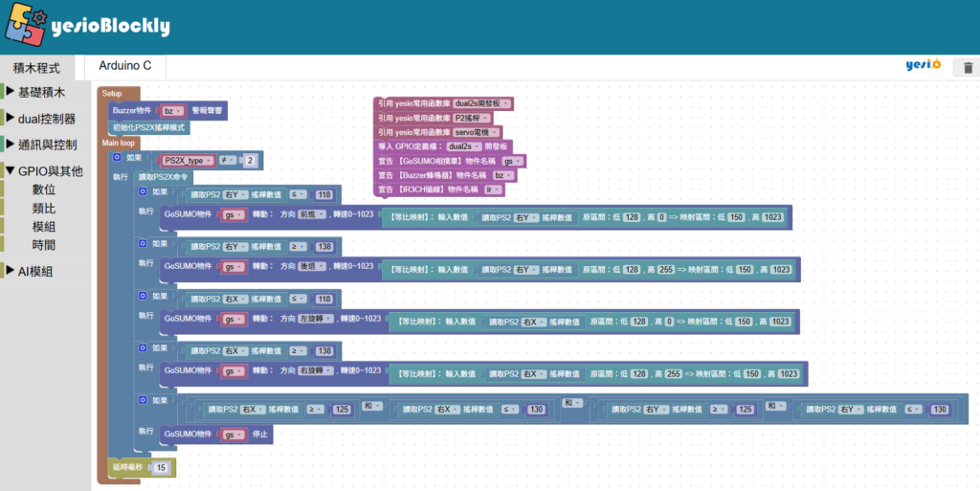Open gear icon on the stop-condition if block
The image size is (980, 491).
coord(143,400)
